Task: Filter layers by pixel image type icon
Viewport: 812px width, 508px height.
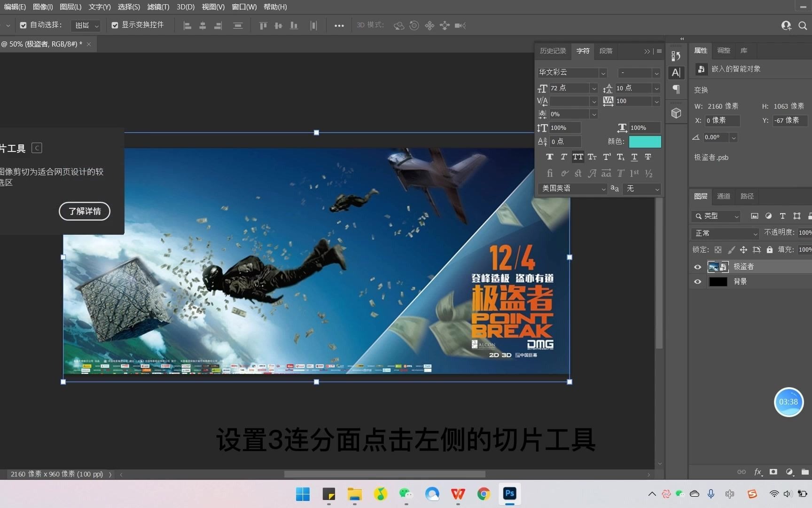Action: [754, 216]
